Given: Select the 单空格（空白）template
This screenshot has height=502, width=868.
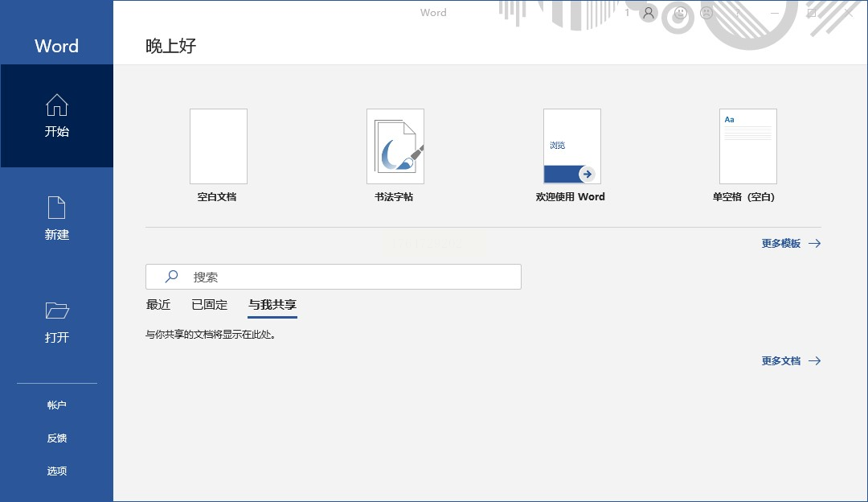Looking at the screenshot, I should click(x=748, y=146).
